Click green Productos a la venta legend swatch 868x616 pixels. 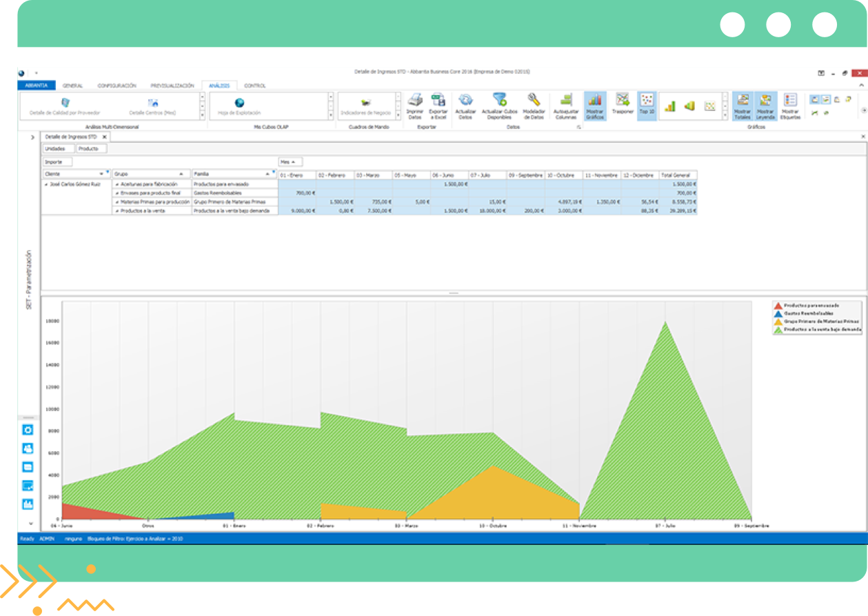click(x=778, y=330)
